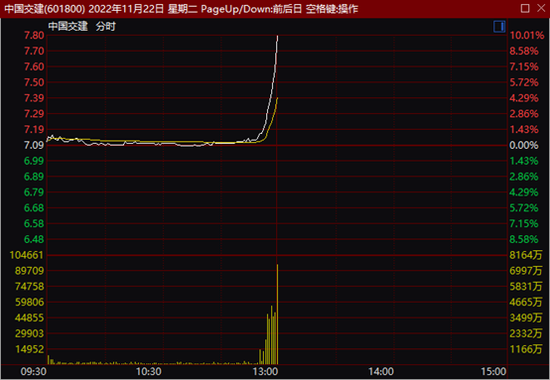Click the 29903 volume axis label
The height and width of the screenshot is (380, 550).
(29, 333)
